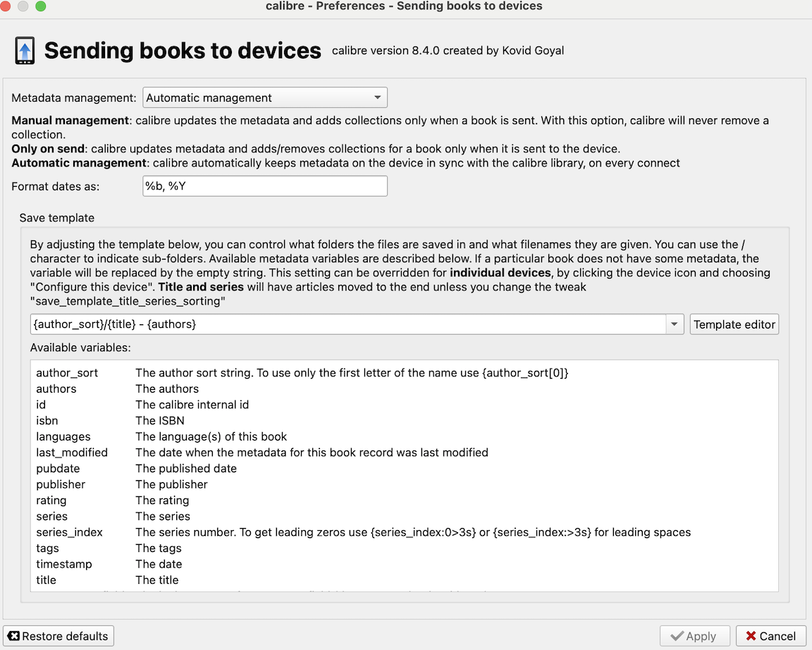This screenshot has height=650, width=812.
Task: Click the green zoom window button
Action: point(40,6)
